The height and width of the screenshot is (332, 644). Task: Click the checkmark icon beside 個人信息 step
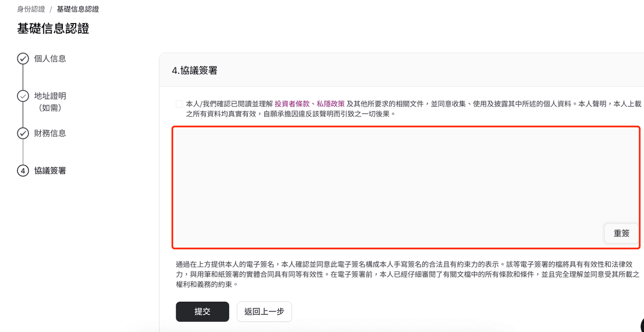tap(23, 58)
